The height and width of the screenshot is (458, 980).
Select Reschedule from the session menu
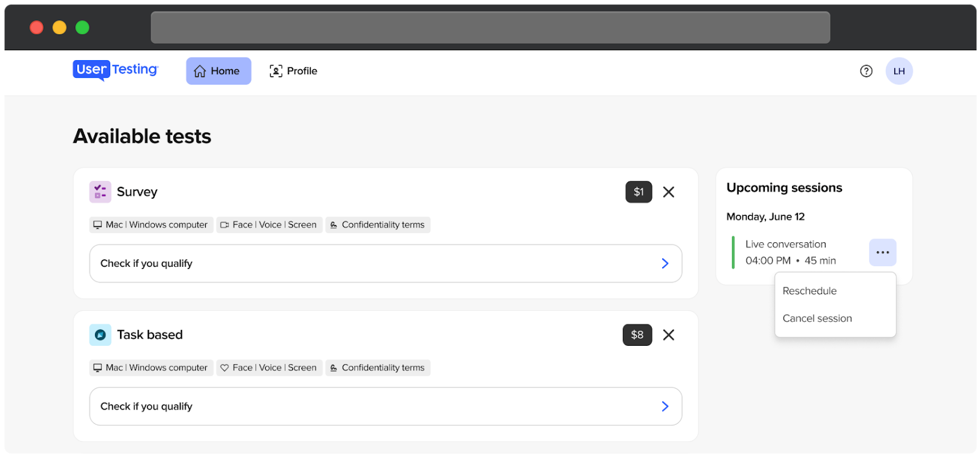835,291
